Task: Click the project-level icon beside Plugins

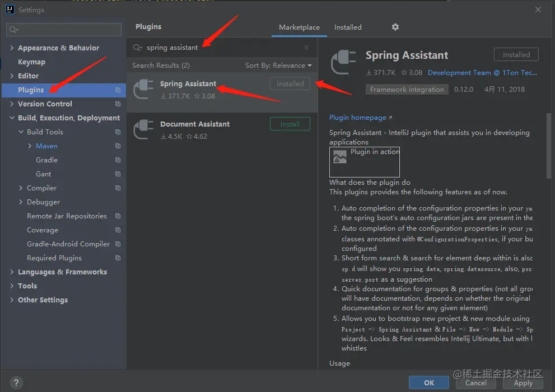Action: tap(118, 90)
